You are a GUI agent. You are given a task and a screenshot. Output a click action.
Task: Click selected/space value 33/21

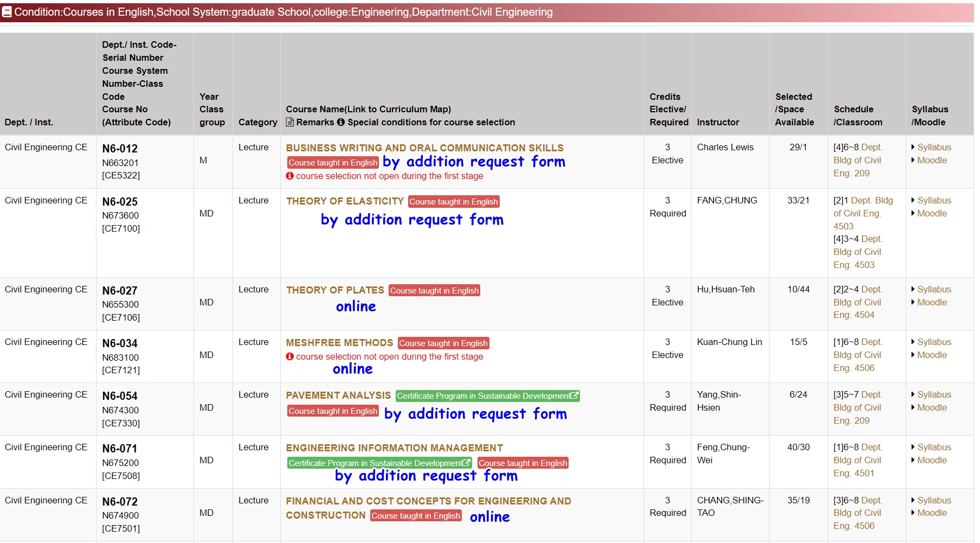point(798,200)
